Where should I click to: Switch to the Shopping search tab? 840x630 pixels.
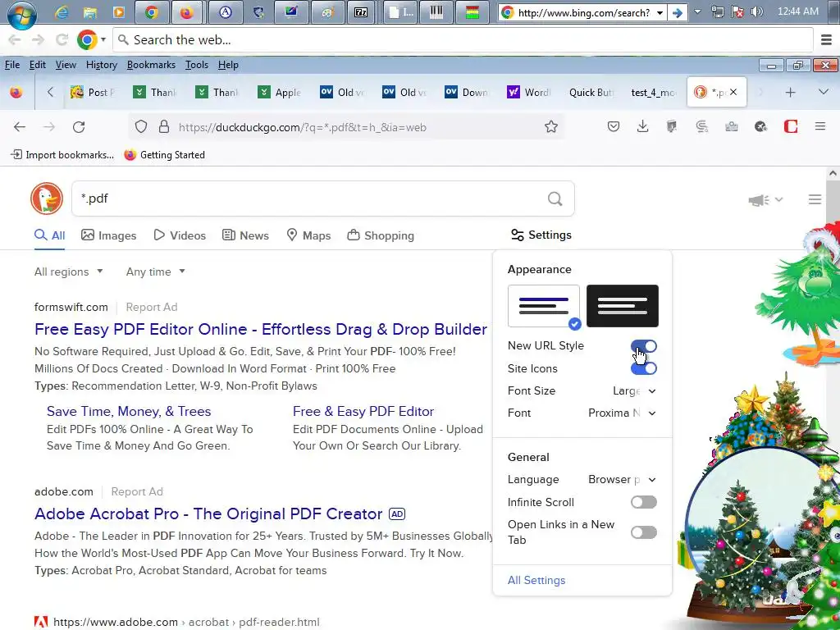[381, 235]
